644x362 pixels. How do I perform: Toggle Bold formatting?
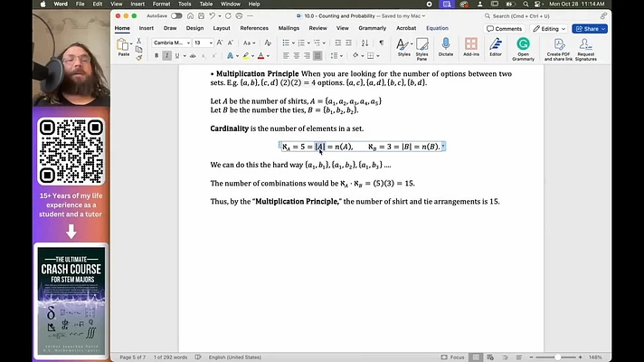click(x=156, y=56)
